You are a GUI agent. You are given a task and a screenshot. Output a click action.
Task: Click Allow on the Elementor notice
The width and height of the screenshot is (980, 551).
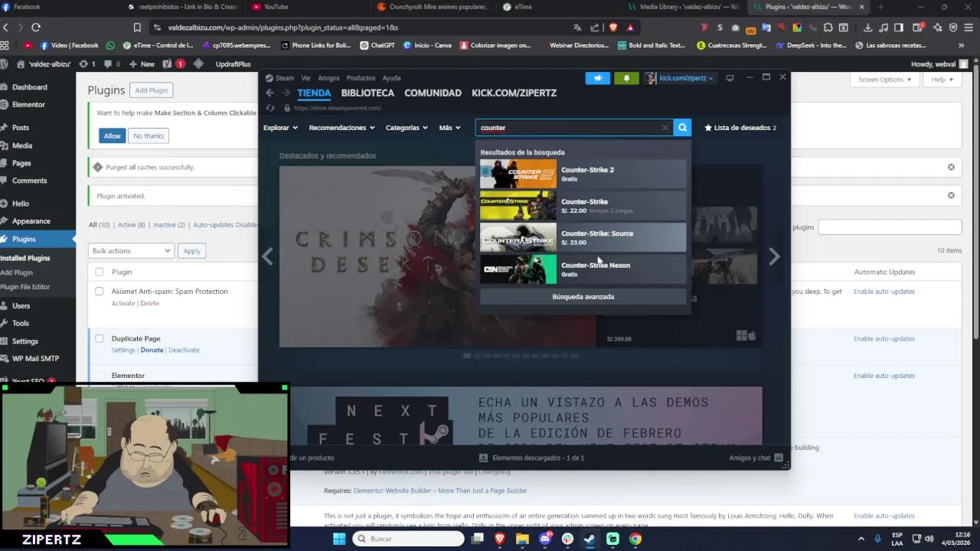pyautogui.click(x=113, y=135)
